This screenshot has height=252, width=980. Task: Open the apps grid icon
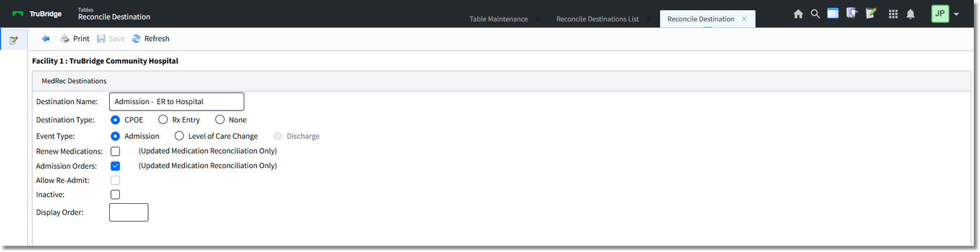pyautogui.click(x=894, y=14)
